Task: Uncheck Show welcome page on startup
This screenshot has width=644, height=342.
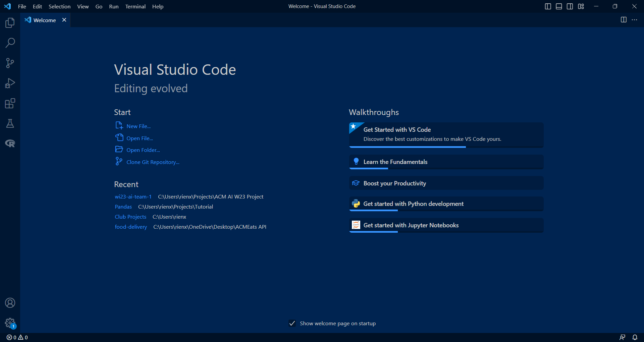Action: tap(292, 324)
